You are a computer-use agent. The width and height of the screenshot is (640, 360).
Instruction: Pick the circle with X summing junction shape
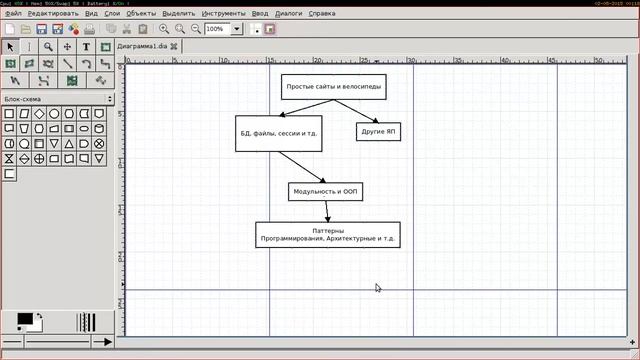[x=99, y=144]
